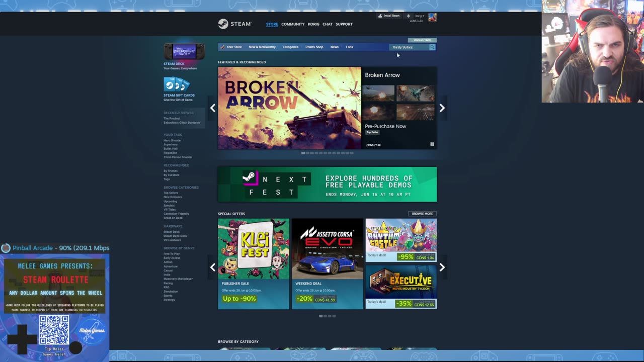Click the search magnifier icon
Screen dimensions: 644x362
point(432,47)
